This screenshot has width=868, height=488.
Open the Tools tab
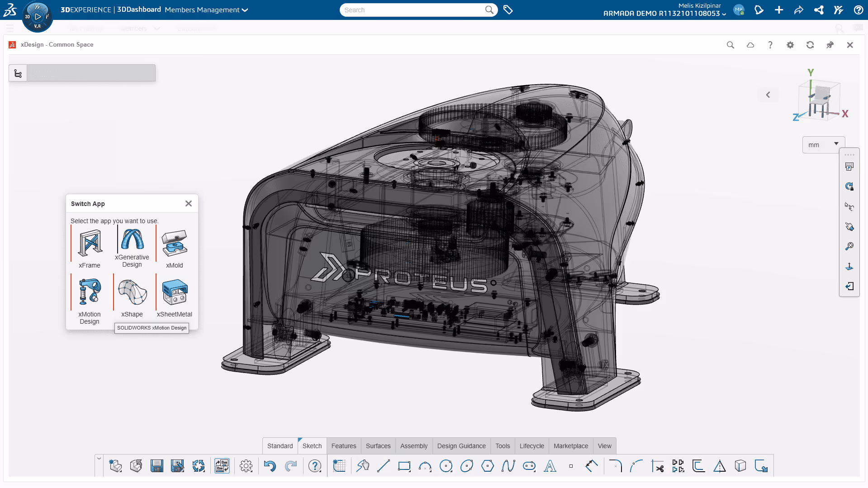(503, 446)
